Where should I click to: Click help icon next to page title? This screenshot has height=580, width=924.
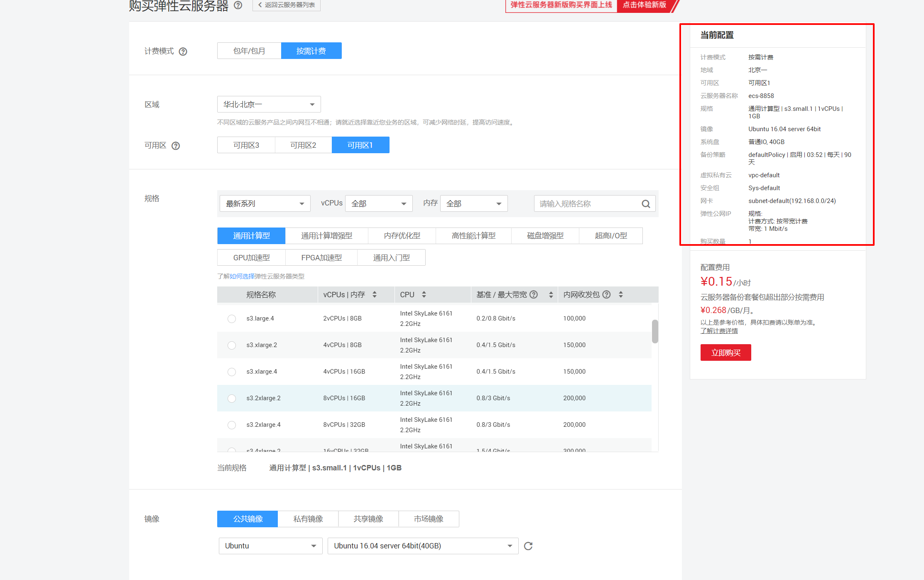[x=238, y=5]
